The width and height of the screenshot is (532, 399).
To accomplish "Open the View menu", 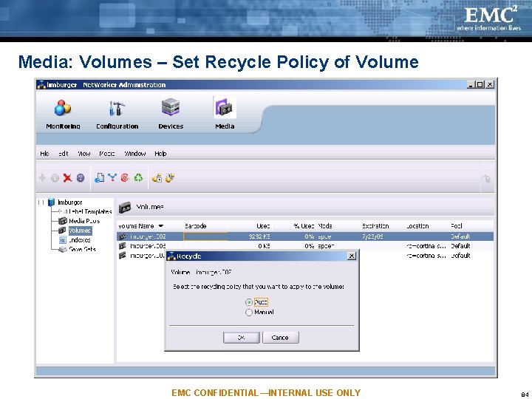I will tap(83, 154).
